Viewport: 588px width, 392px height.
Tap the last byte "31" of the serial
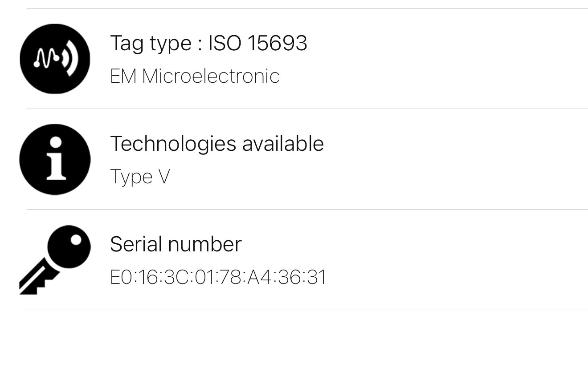pyautogui.click(x=317, y=277)
